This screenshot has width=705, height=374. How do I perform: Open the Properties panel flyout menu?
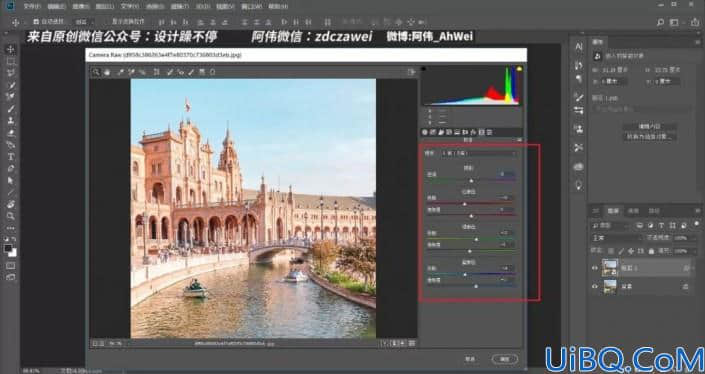tap(698, 42)
